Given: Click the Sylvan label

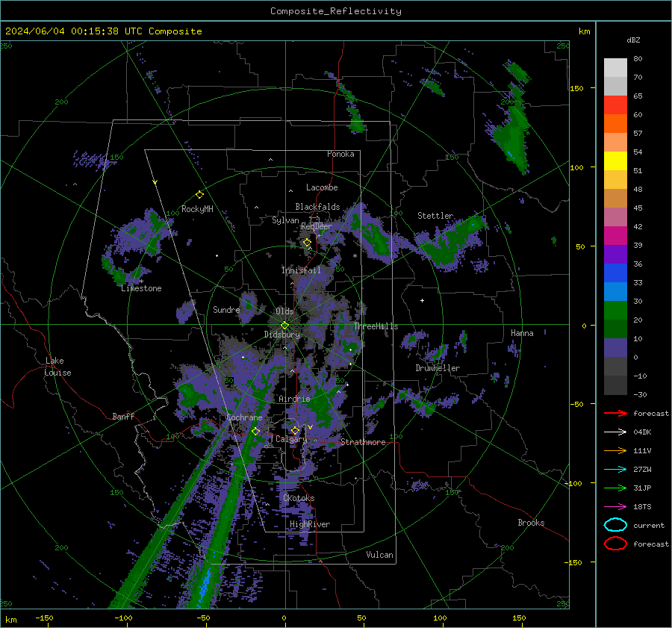Looking at the screenshot, I should point(285,220).
